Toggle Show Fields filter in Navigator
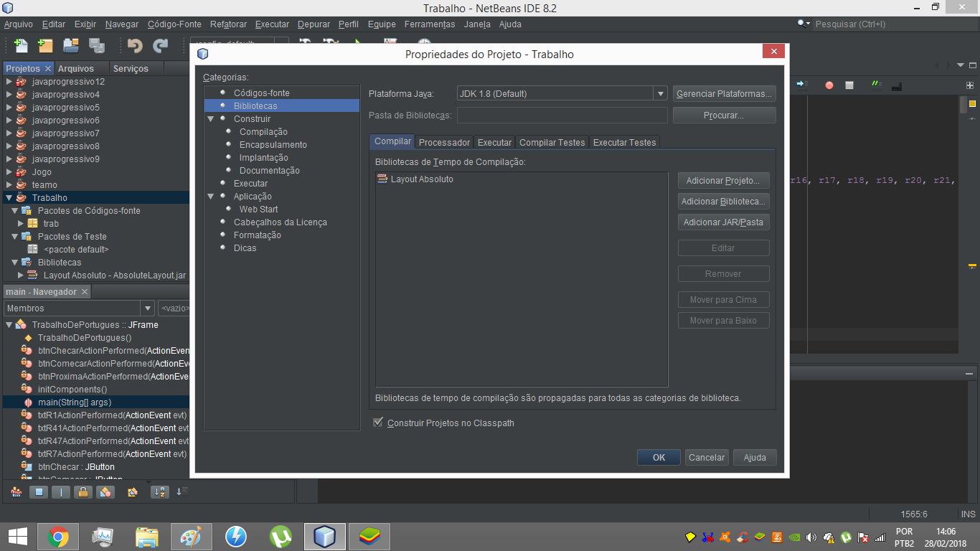The width and height of the screenshot is (980, 551). (x=39, y=492)
